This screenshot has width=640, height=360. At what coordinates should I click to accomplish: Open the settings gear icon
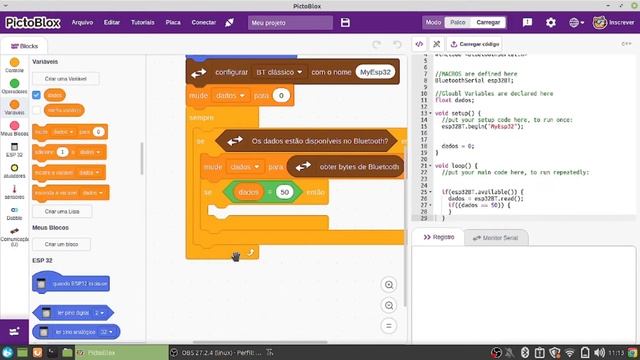point(551,22)
